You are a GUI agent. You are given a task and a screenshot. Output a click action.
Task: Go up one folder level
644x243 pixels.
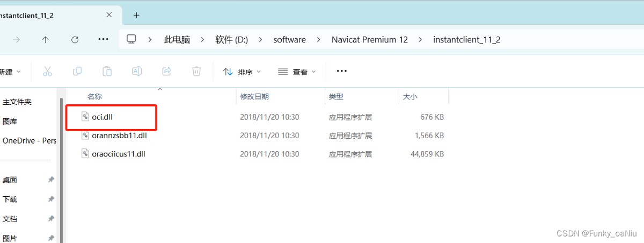tap(46, 39)
